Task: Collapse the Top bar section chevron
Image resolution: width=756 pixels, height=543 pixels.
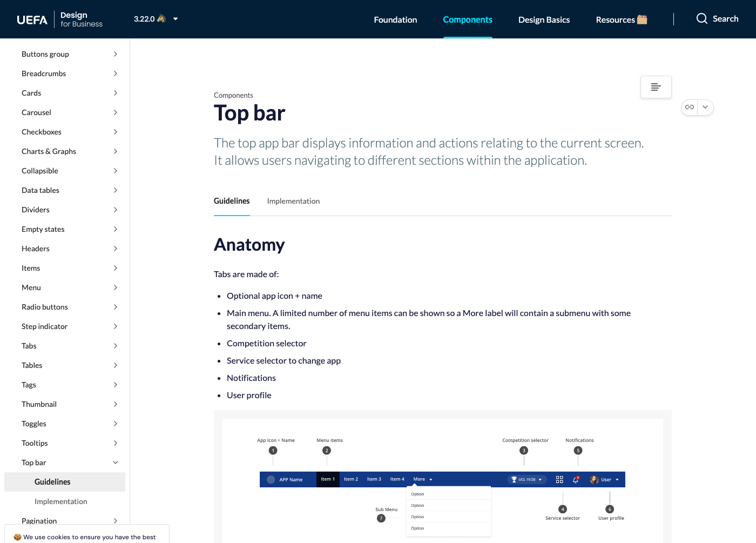Action: click(116, 462)
